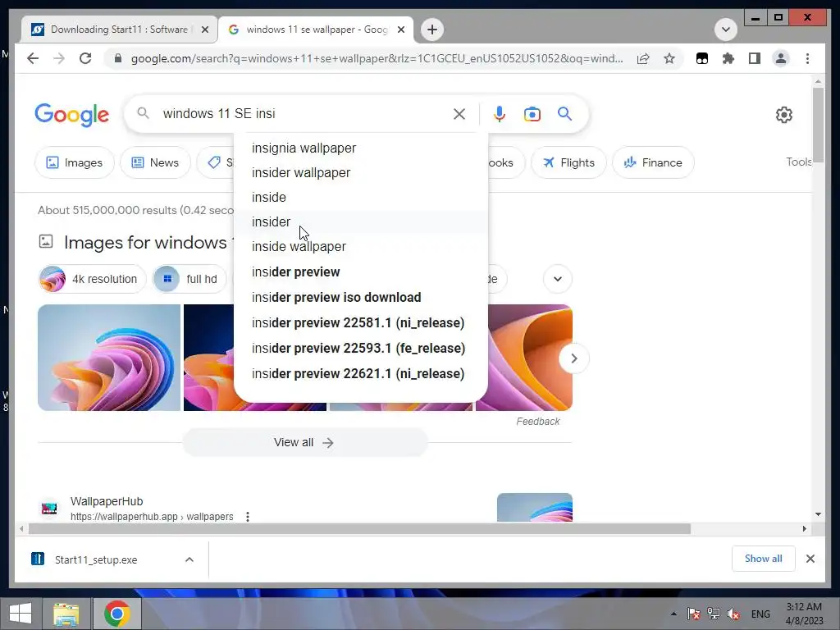
Task: Select suggestion insider preview
Action: click(361, 272)
